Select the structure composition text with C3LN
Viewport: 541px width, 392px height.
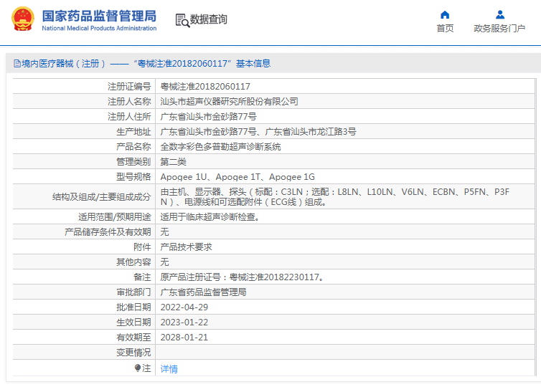[334, 196]
